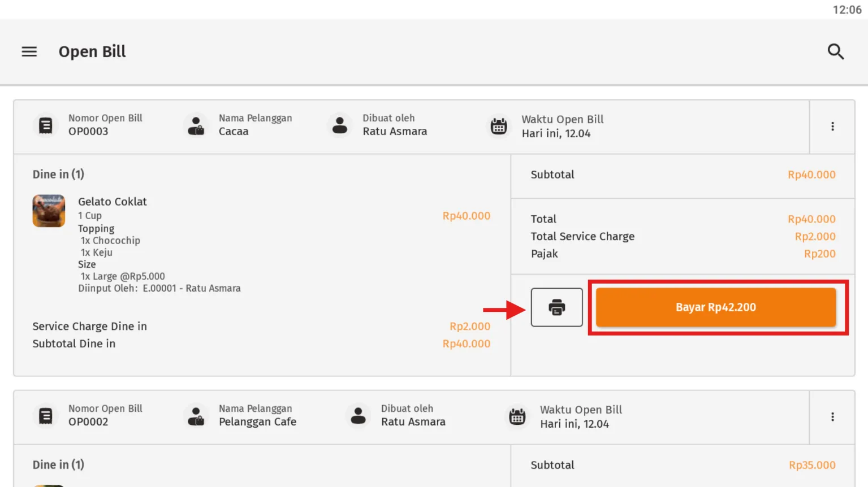
Task: Select the Gelato Coklat item name
Action: pyautogui.click(x=113, y=202)
